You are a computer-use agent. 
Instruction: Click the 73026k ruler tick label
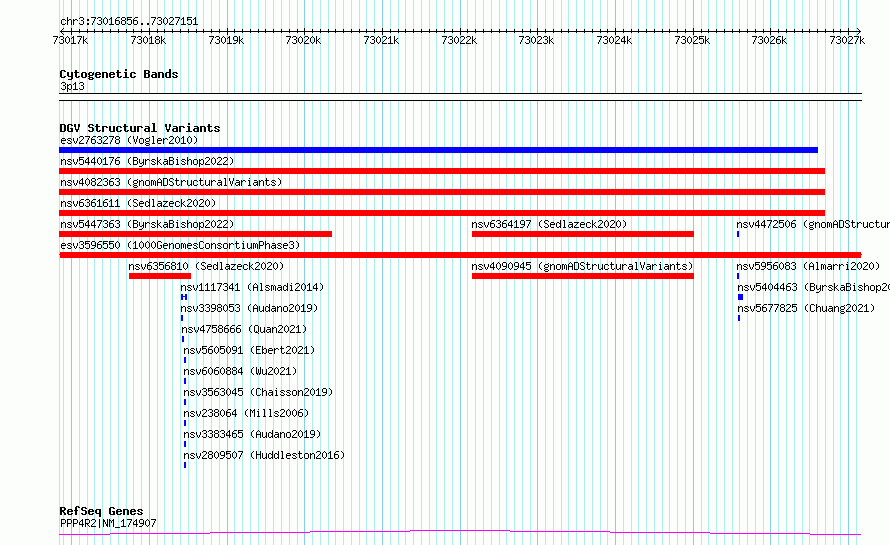pos(769,40)
